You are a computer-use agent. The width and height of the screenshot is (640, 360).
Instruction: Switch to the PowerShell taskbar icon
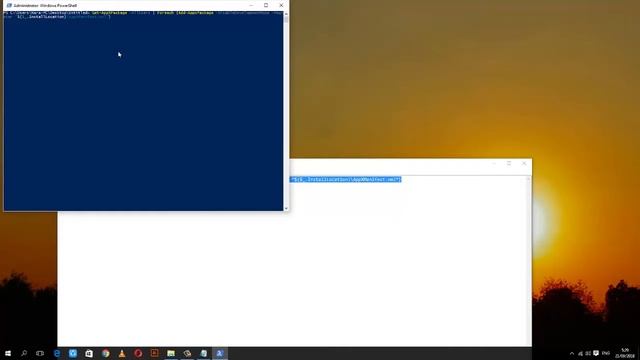(x=220, y=353)
